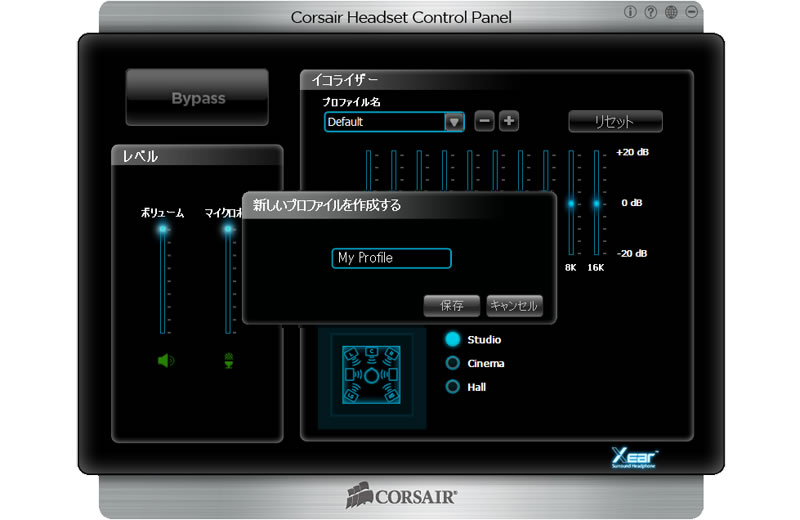Image resolution: width=800 pixels, height=520 pixels.
Task: Click the surround speaker layout image
Action: [x=371, y=376]
